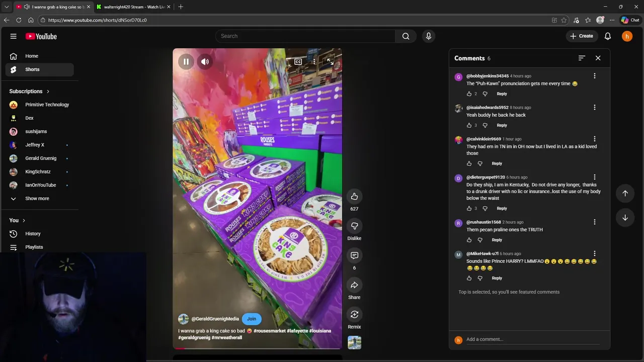644x362 pixels.
Task: Dislike bobbyjenkins34345's comment
Action: coord(485,94)
